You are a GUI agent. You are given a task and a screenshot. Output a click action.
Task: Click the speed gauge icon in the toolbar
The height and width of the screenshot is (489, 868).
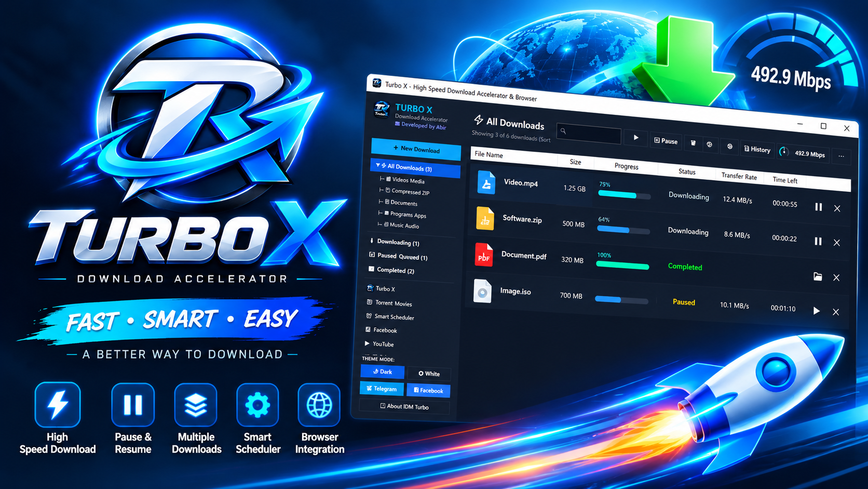pyautogui.click(x=784, y=152)
